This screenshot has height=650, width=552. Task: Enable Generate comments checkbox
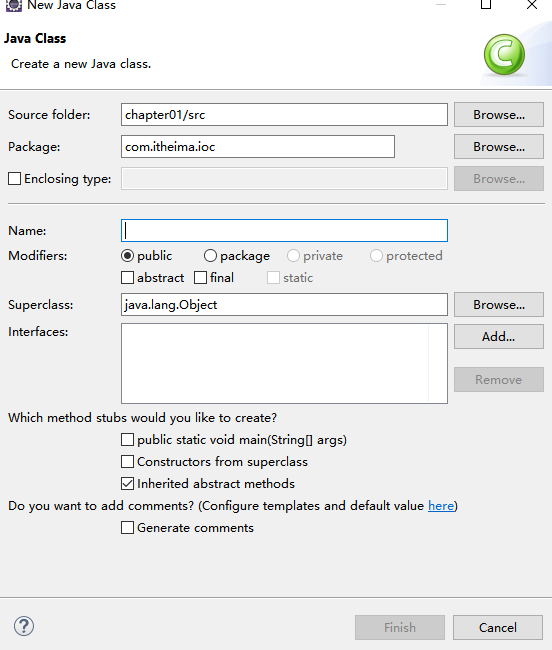[x=128, y=527]
